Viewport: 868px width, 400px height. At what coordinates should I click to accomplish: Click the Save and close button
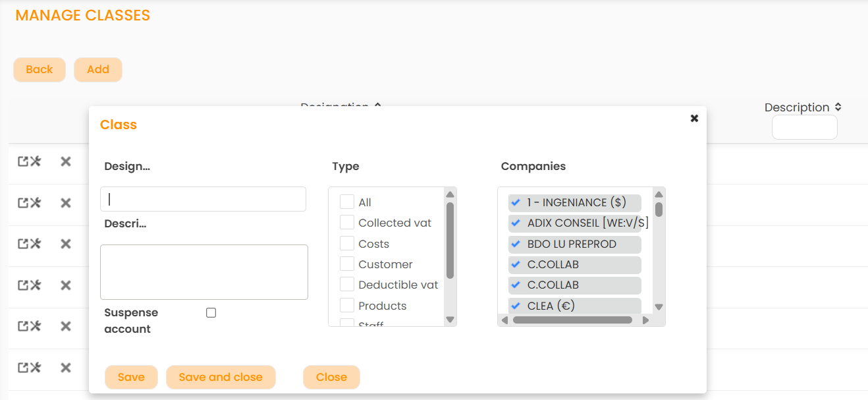[x=221, y=377]
